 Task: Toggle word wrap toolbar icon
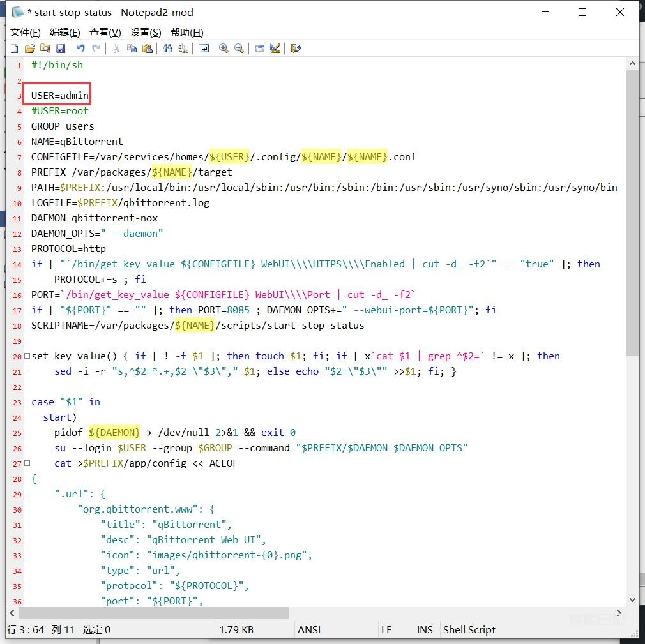pos(204,49)
